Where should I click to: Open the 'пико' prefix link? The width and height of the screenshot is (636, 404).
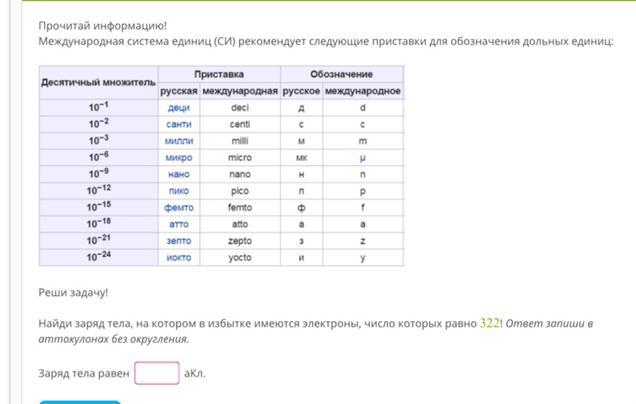(x=179, y=191)
